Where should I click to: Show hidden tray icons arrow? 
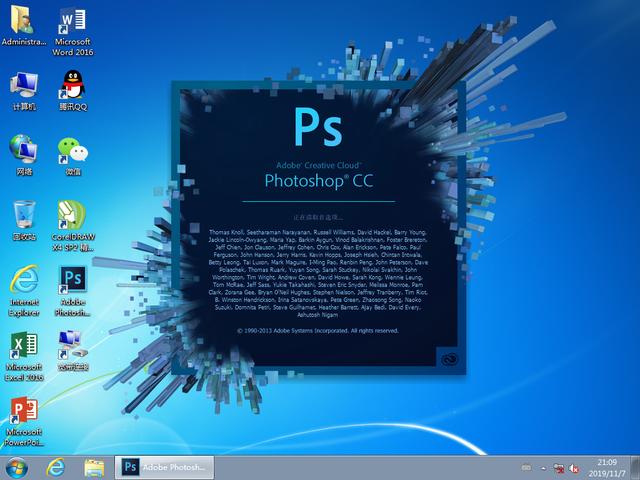pos(544,468)
